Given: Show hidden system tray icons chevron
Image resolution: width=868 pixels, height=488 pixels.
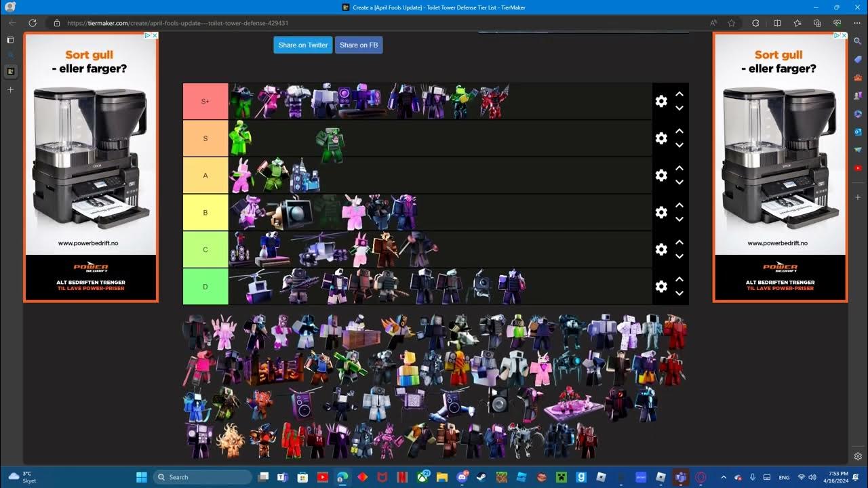Looking at the screenshot, I should click(x=723, y=477).
